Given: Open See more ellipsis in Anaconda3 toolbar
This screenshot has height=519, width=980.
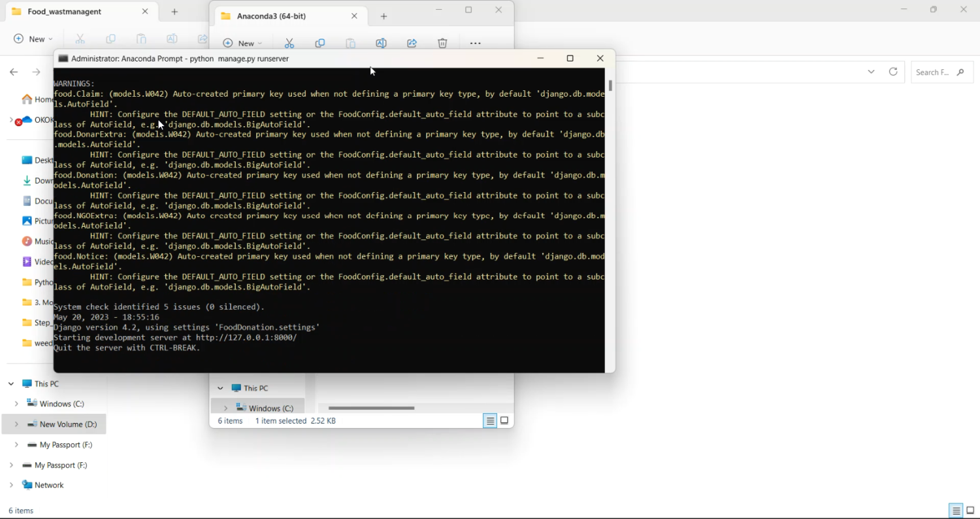Looking at the screenshot, I should (476, 43).
